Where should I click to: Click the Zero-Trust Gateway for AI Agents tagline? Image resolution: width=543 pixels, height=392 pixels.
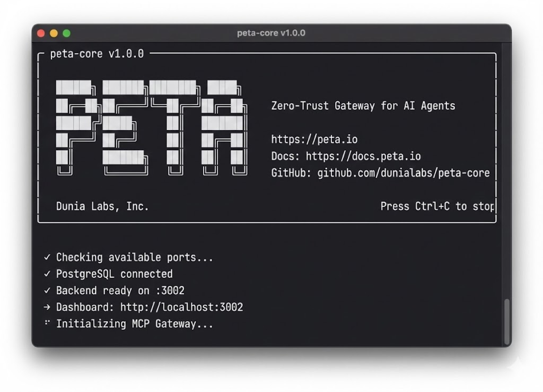pos(363,106)
